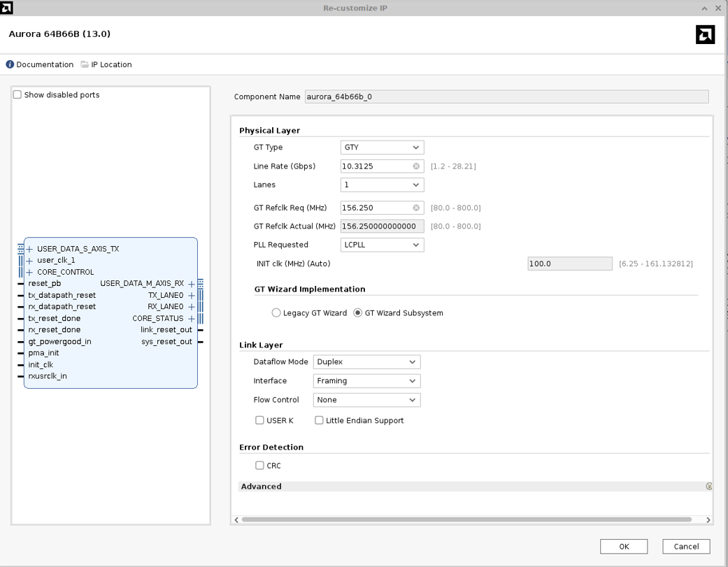
Task: Clear the GT Refclk Req field with its clear icon
Action: point(417,208)
